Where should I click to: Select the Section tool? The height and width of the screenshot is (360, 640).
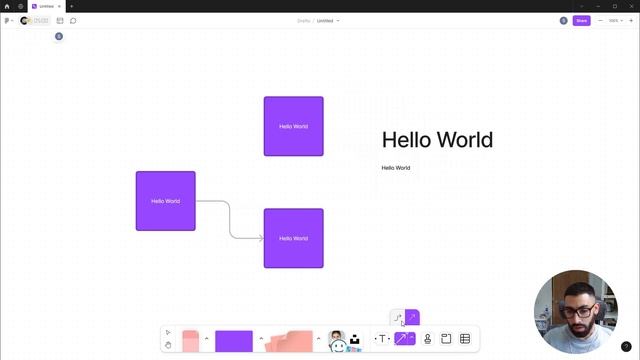[446, 339]
